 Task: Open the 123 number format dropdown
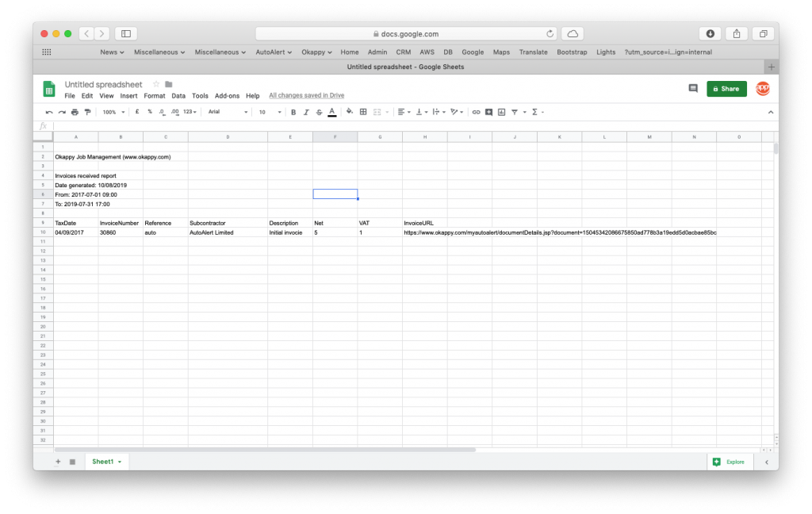click(x=190, y=112)
